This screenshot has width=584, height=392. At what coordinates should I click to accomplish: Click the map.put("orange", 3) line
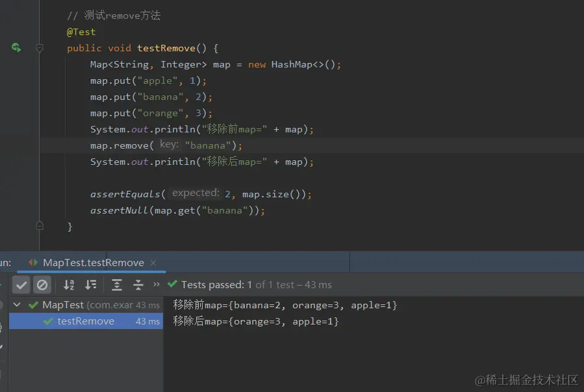point(151,113)
